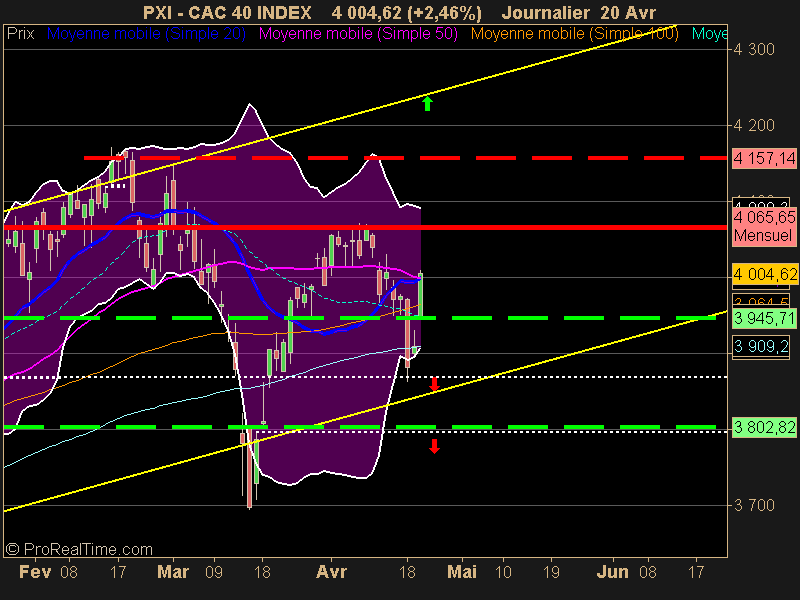Screen dimensions: 800x600
Task: Click the green 3 945,71 support label
Action: click(764, 318)
